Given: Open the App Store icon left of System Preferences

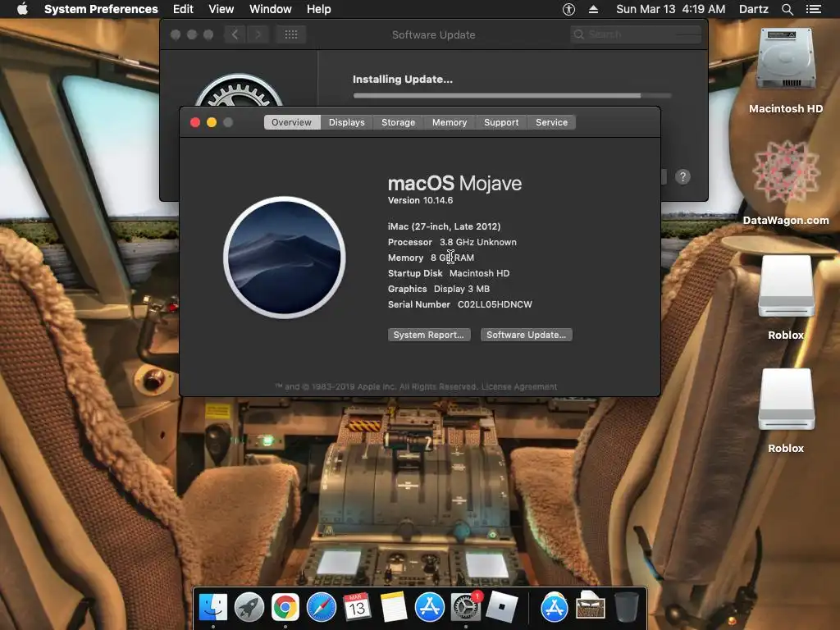Looking at the screenshot, I should (x=429, y=608).
